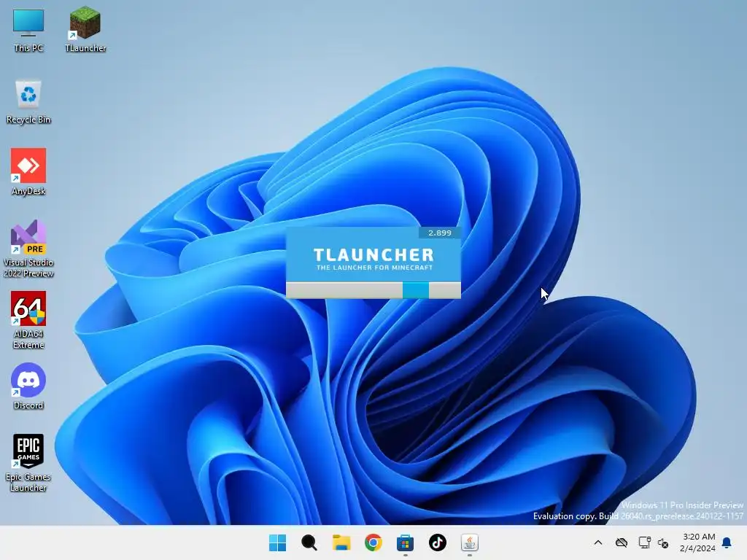Select the TLauncher desktop shortcut

point(85,29)
